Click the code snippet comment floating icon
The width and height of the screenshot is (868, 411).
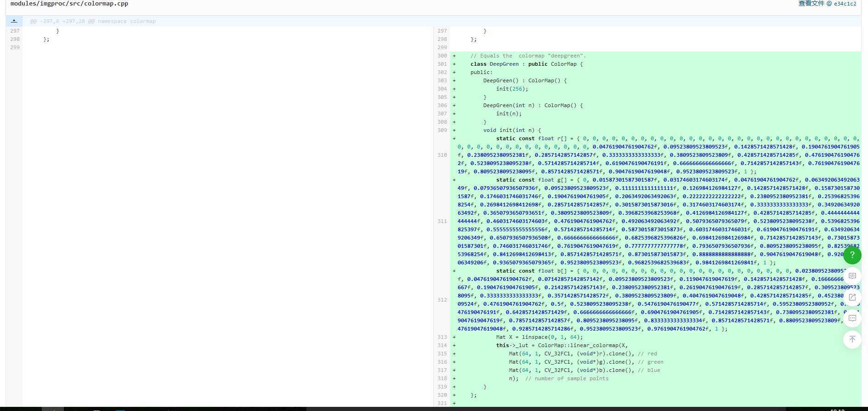852,276
